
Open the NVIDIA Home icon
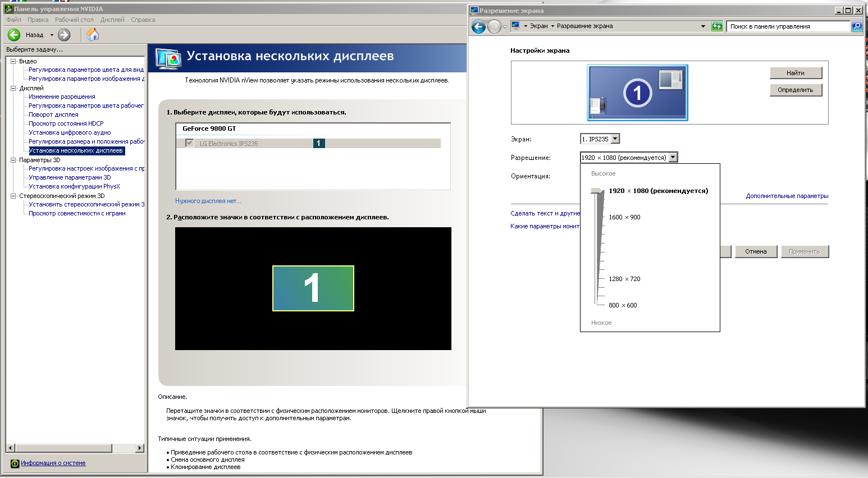click(93, 35)
